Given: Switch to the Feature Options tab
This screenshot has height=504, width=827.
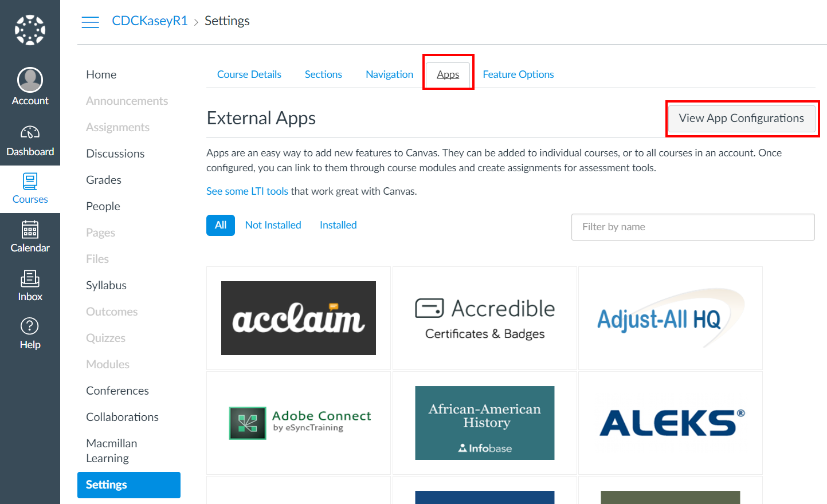Looking at the screenshot, I should (518, 74).
